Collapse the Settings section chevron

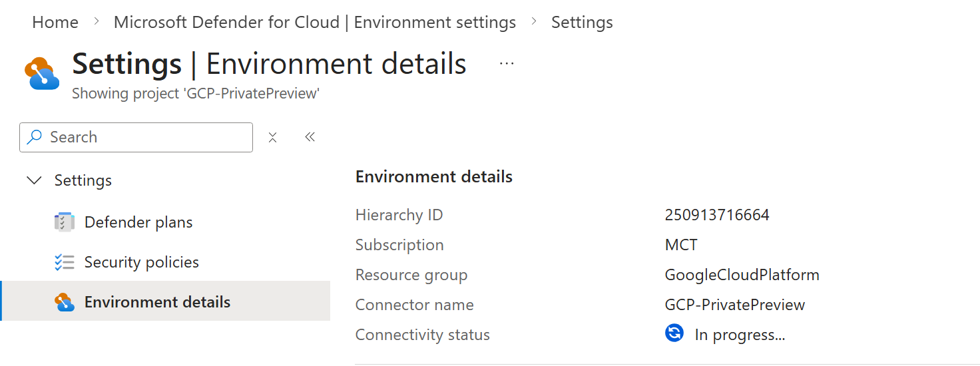coord(33,181)
